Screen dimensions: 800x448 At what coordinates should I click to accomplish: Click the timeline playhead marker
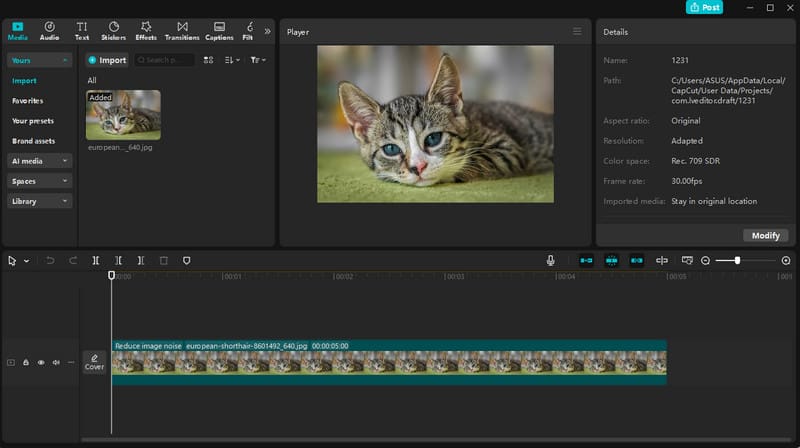(x=111, y=276)
